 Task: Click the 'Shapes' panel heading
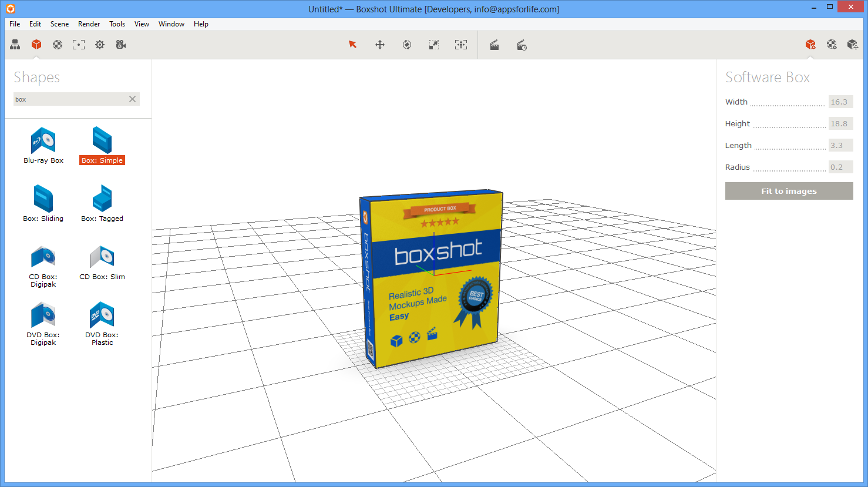36,78
